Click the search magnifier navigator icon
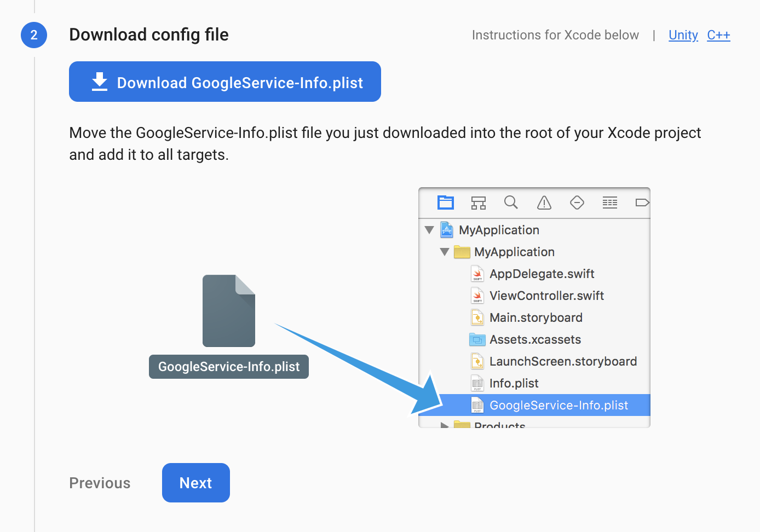760x532 pixels. [x=511, y=203]
